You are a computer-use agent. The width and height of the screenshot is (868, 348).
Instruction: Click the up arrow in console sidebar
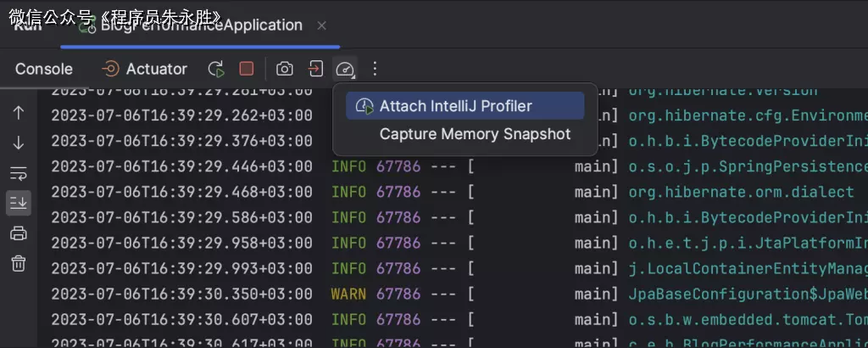tap(19, 113)
